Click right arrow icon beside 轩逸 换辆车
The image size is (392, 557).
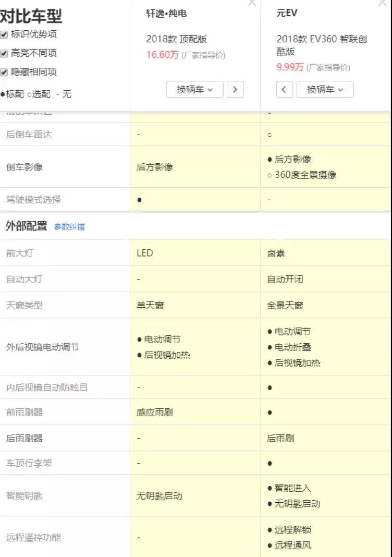[235, 89]
